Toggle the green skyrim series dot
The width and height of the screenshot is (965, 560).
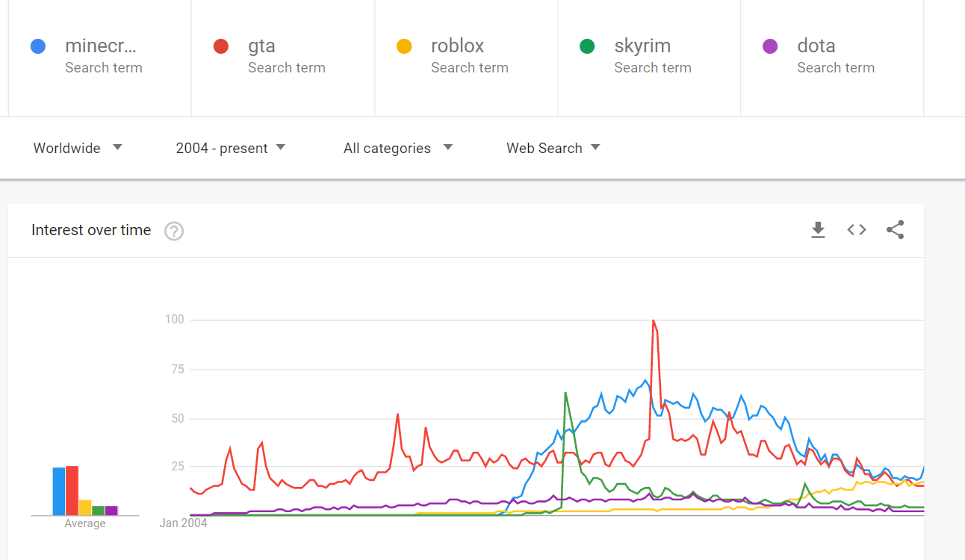[x=587, y=46]
